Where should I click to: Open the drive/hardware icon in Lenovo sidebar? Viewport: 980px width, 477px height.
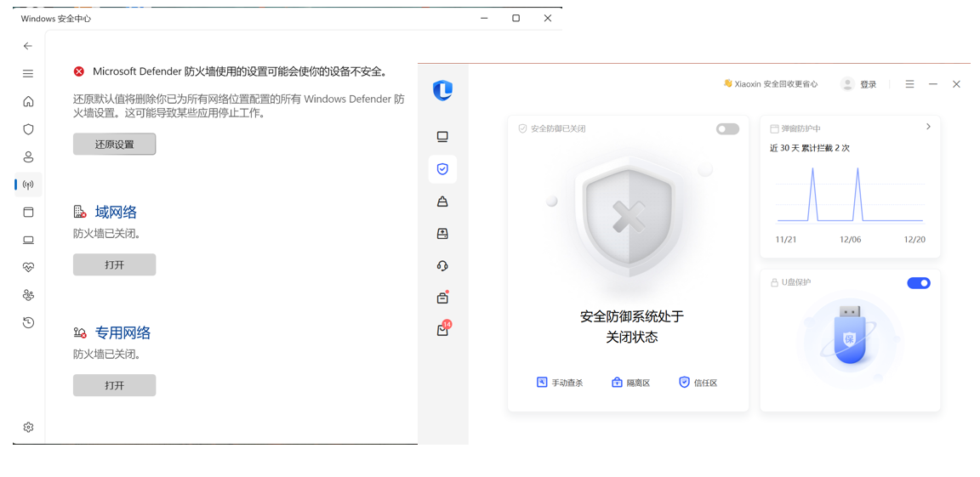click(442, 234)
